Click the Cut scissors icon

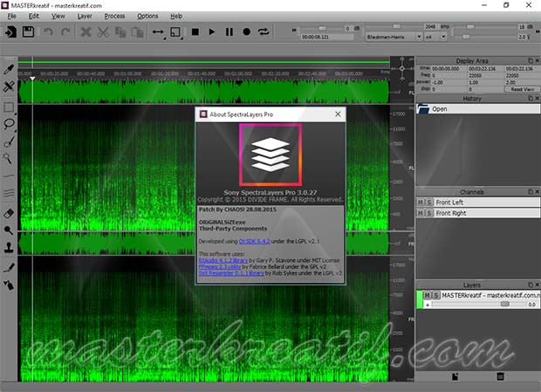coord(103,32)
